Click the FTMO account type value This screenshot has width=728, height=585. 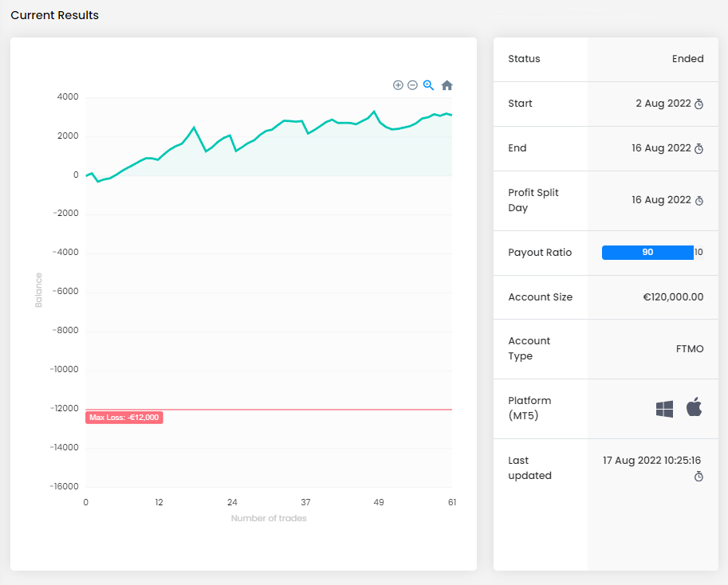[x=689, y=349]
